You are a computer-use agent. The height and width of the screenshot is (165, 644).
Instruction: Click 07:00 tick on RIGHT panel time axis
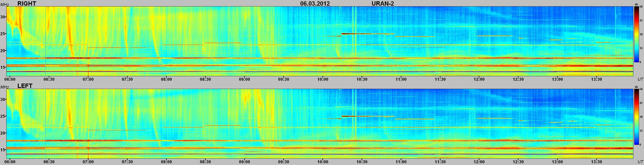[x=88, y=79]
